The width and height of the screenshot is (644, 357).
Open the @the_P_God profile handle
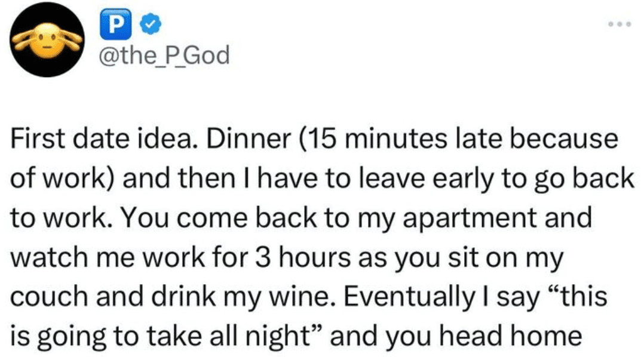tap(164, 56)
